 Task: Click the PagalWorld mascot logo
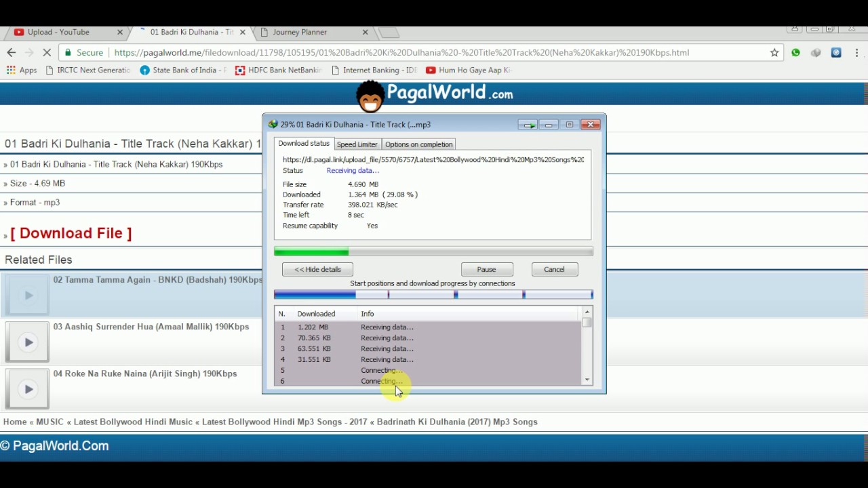pyautogui.click(x=370, y=96)
